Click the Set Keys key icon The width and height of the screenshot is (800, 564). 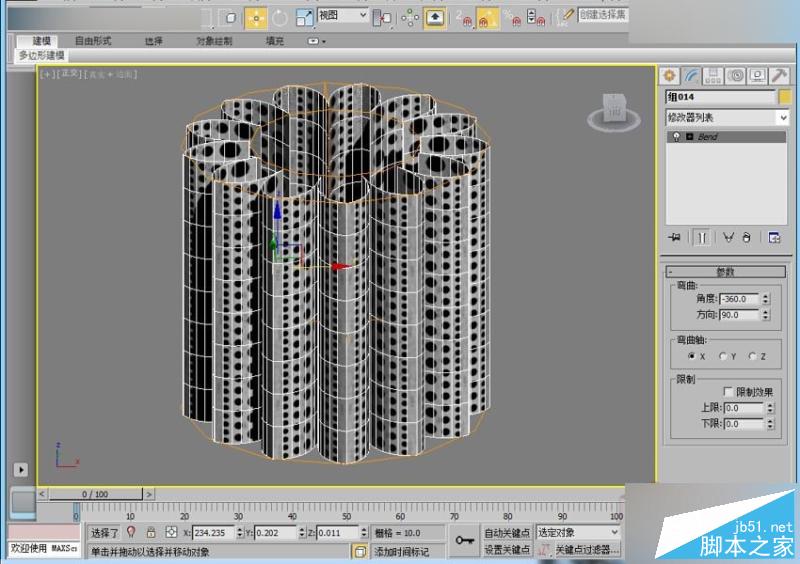463,541
